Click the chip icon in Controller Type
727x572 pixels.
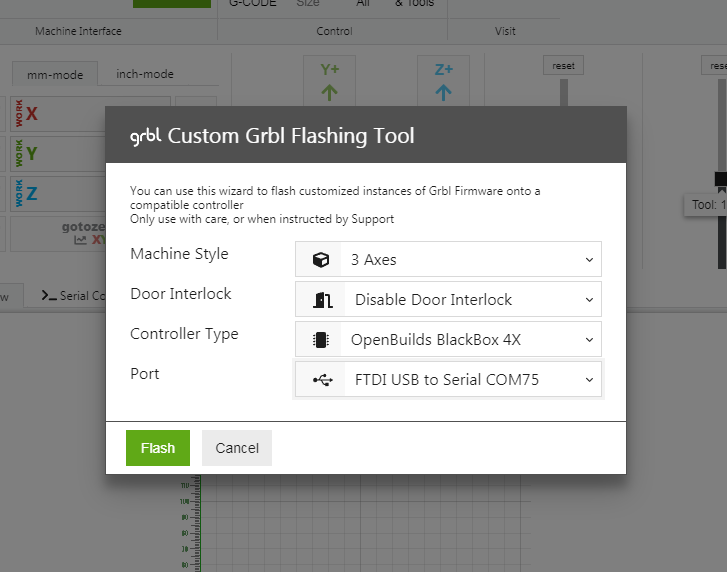click(320, 340)
